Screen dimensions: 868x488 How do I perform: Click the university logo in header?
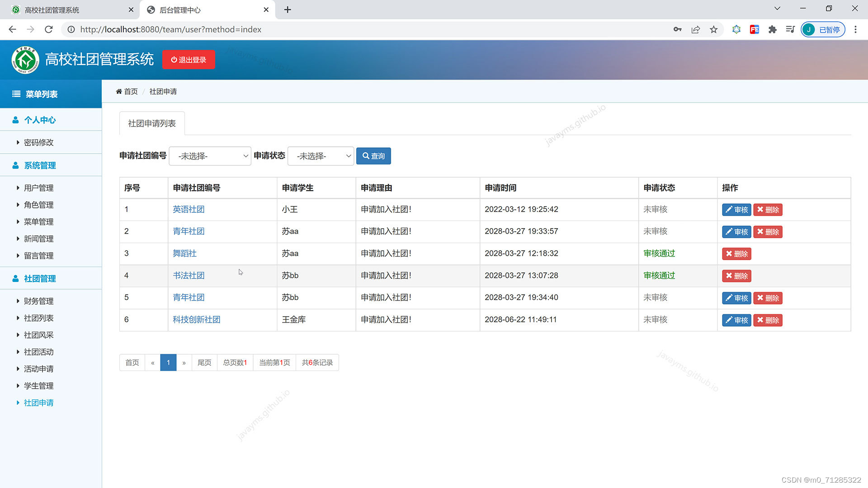pyautogui.click(x=25, y=60)
